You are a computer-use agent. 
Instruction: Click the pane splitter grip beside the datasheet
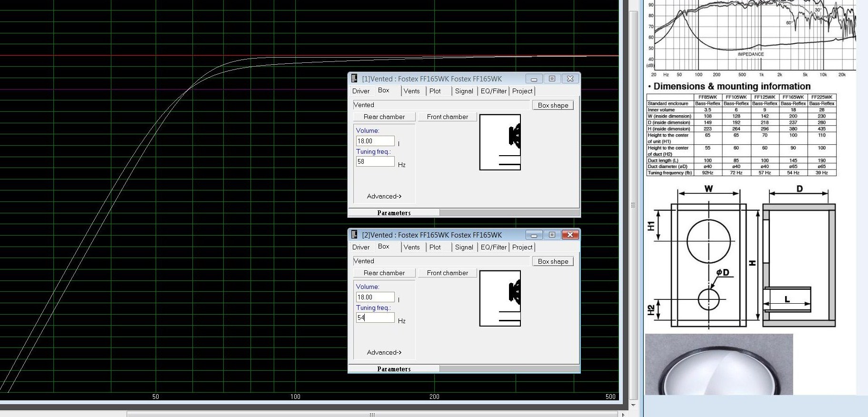[633, 205]
